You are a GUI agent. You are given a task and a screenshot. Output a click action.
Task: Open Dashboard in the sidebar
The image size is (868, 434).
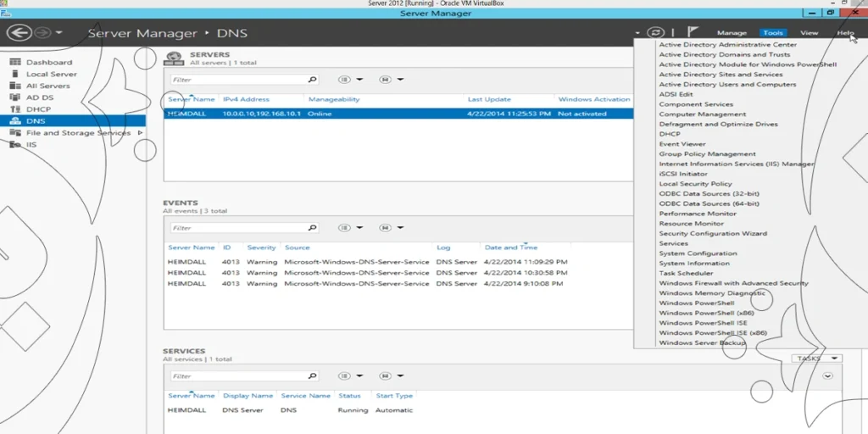(48, 62)
